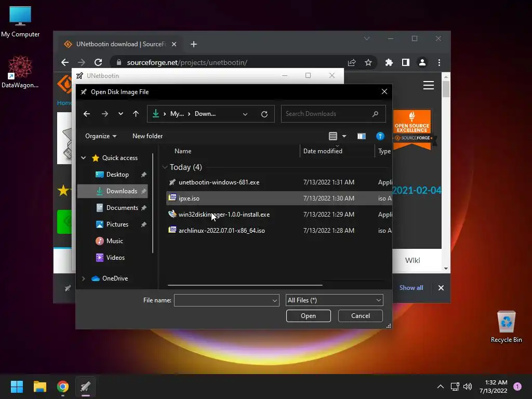
Task: Select Videos in the sidebar
Action: [x=115, y=258]
